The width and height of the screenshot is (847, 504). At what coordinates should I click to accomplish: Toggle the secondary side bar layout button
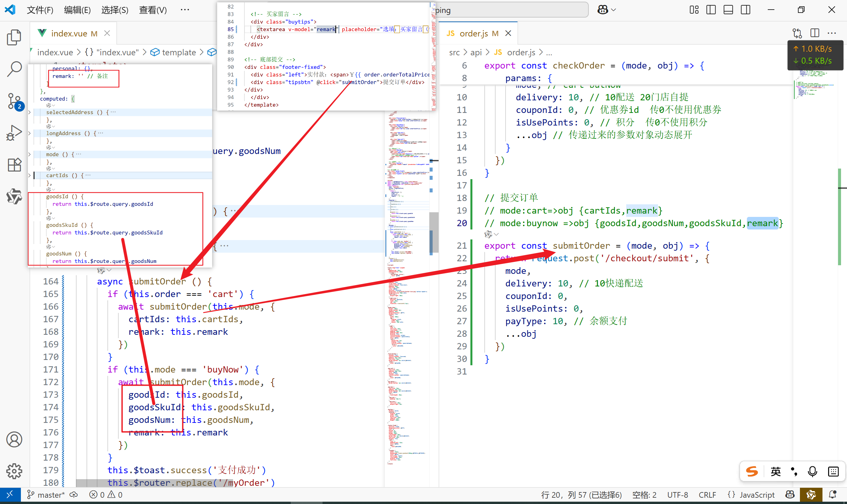click(x=745, y=10)
